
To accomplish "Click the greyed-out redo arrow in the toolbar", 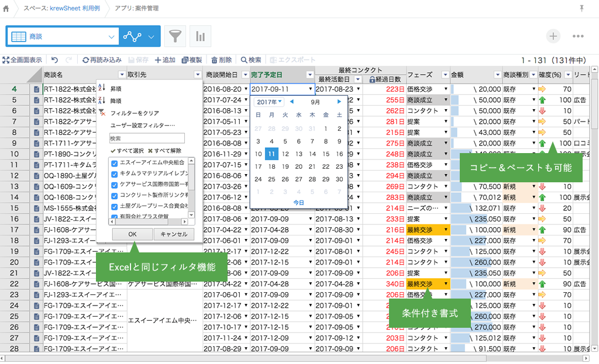I will 69,60.
